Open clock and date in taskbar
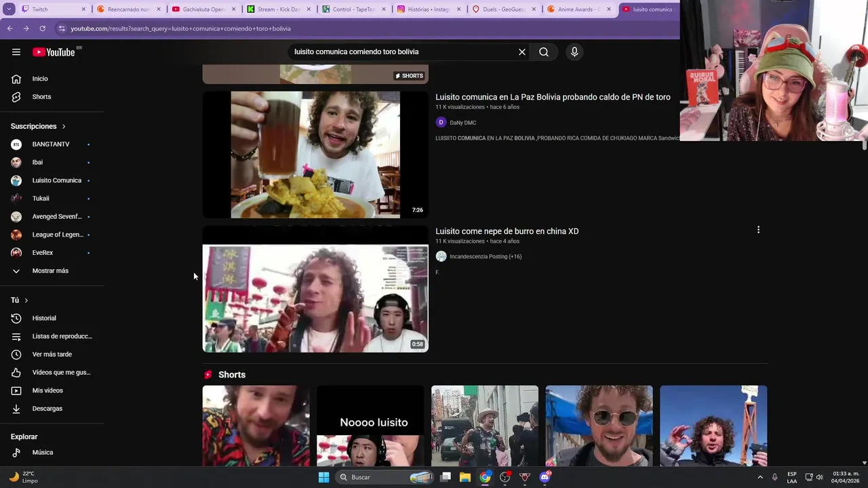The image size is (868, 488). (x=846, y=477)
